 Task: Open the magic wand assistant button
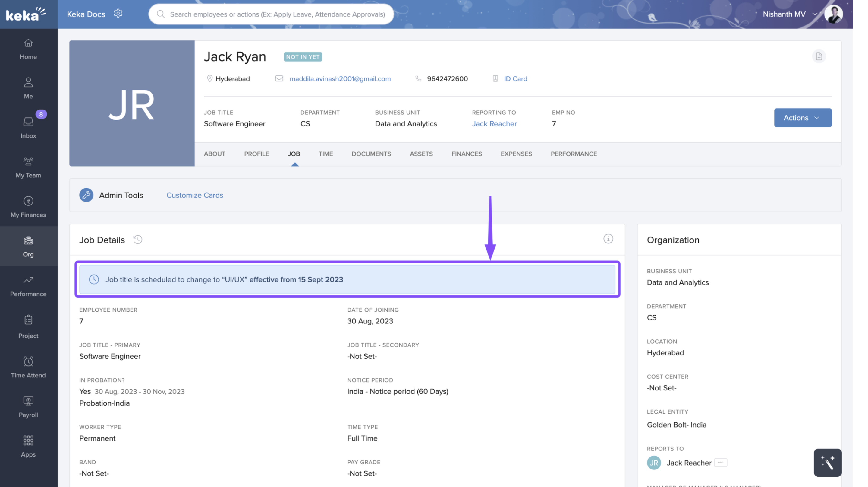pyautogui.click(x=827, y=462)
